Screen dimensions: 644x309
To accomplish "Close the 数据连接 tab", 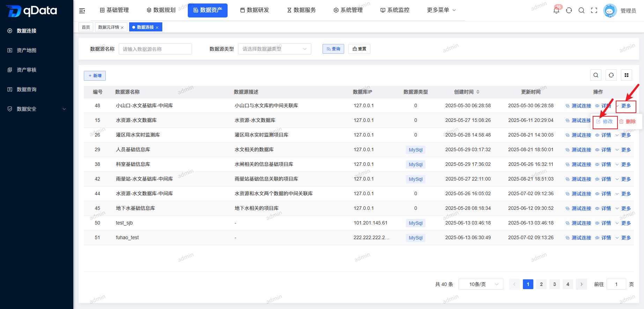I will point(157,28).
